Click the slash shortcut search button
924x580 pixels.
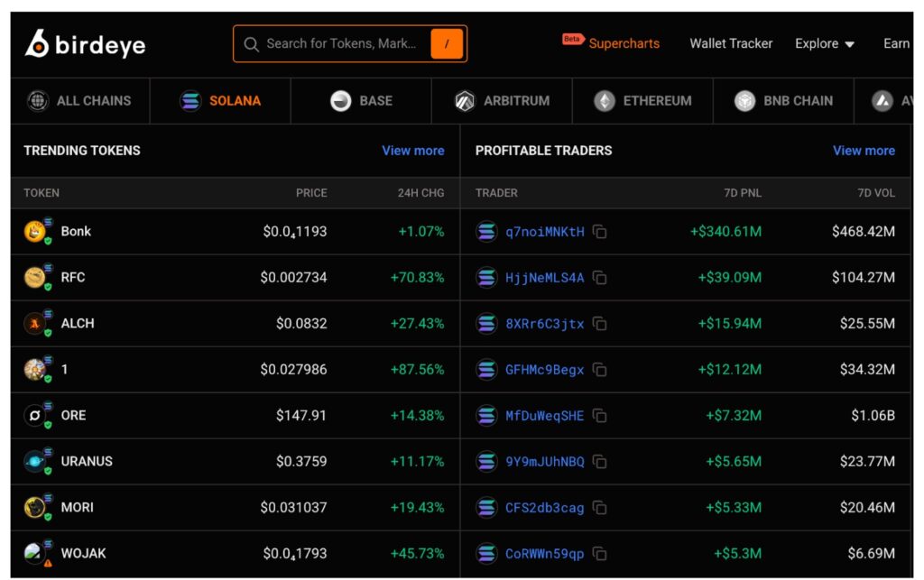(447, 43)
